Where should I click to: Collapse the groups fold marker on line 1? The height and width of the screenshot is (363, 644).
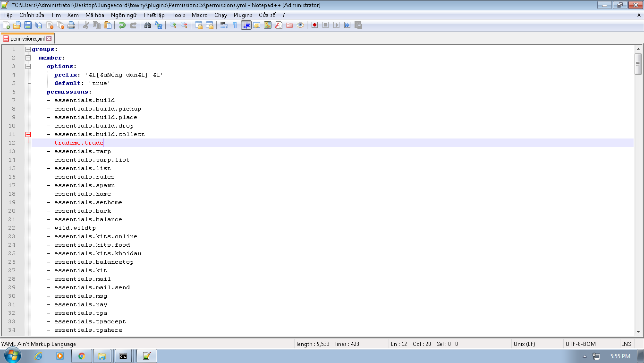click(x=28, y=49)
